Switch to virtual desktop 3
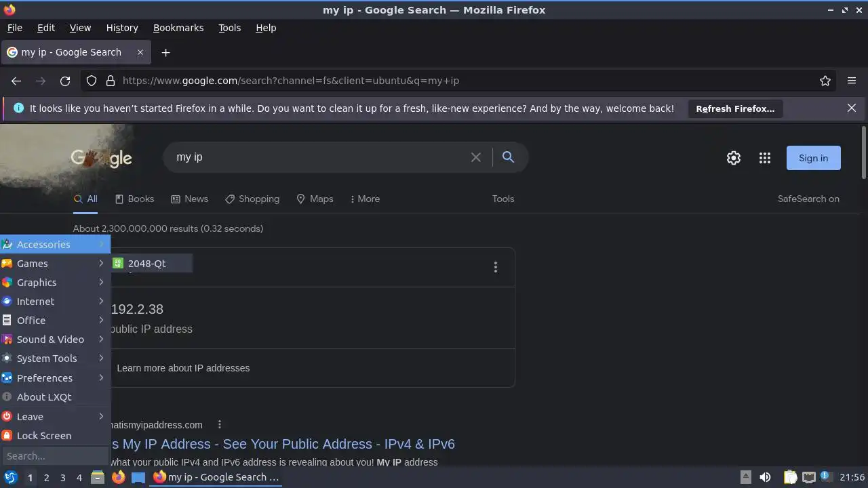This screenshot has width=868, height=488. pyautogui.click(x=62, y=478)
